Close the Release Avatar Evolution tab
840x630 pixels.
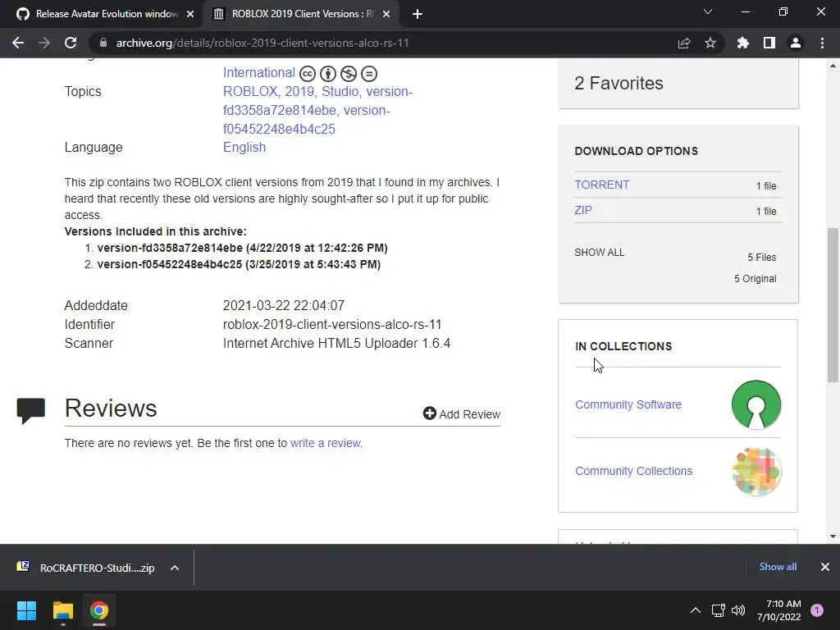[190, 14]
